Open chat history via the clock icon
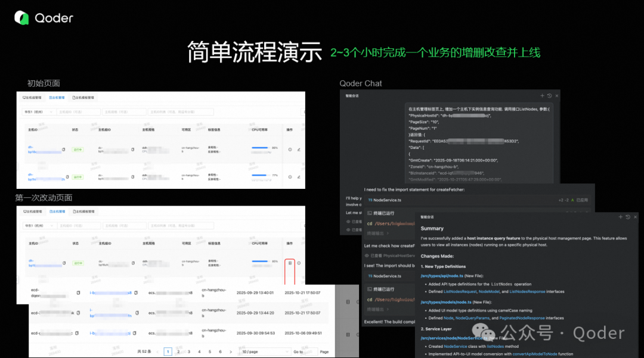The image size is (644, 358). point(549,95)
